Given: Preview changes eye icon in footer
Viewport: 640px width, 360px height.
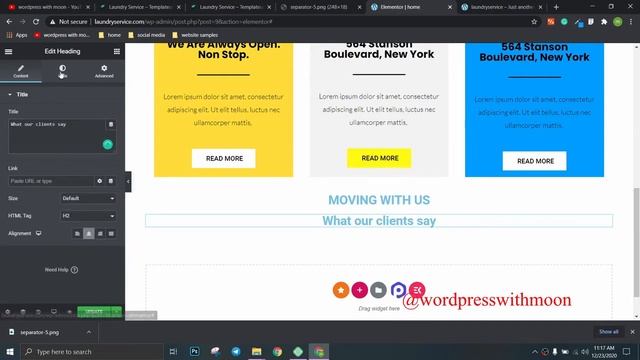Looking at the screenshot, I should pos(69,312).
